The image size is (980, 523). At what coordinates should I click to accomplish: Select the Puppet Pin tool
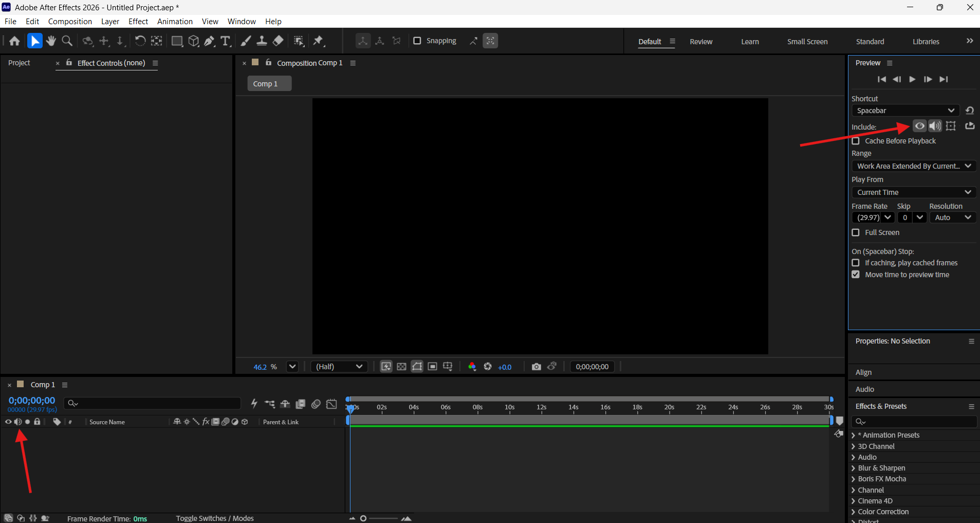319,41
